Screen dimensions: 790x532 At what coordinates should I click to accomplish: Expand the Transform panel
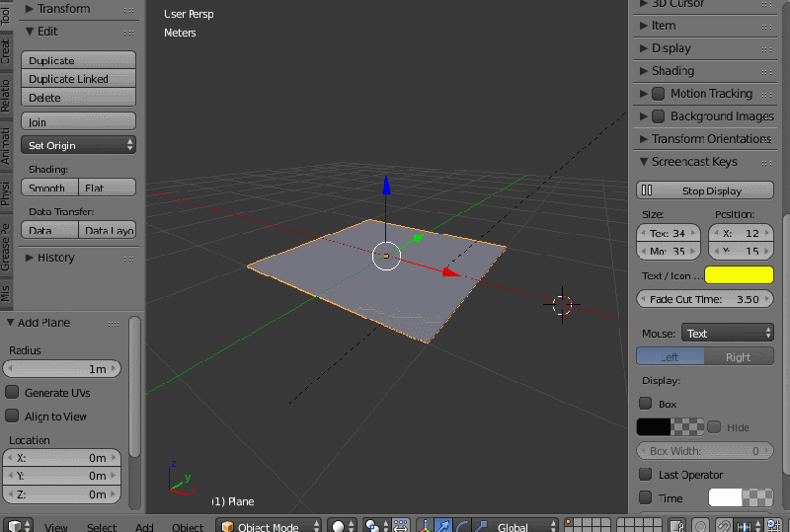(30, 9)
